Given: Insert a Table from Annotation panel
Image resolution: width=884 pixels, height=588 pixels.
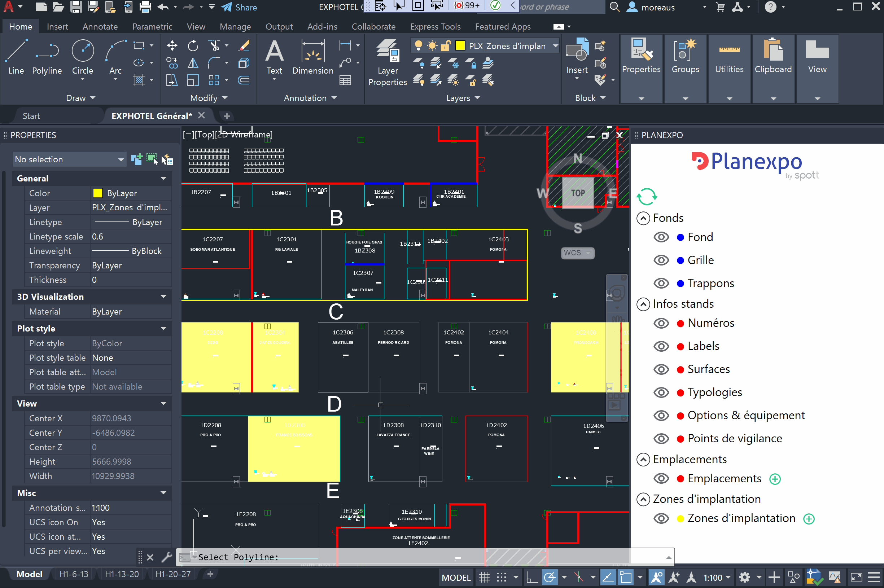Looking at the screenshot, I should [x=345, y=80].
